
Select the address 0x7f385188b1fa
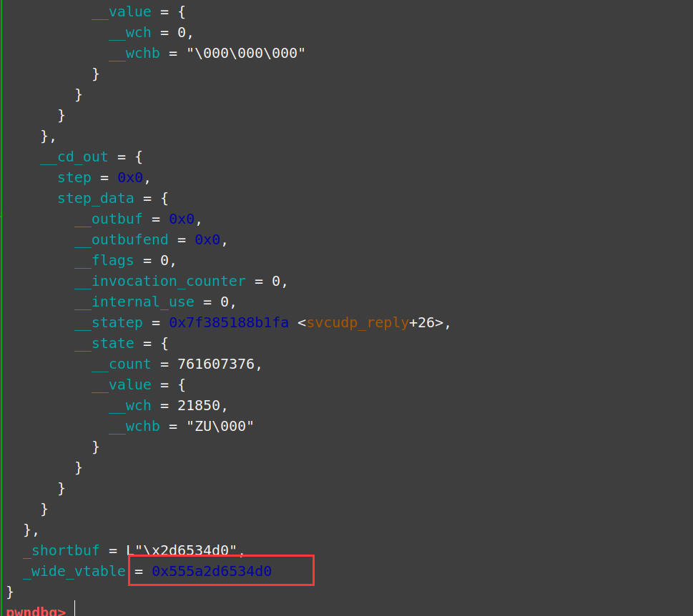pyautogui.click(x=228, y=323)
